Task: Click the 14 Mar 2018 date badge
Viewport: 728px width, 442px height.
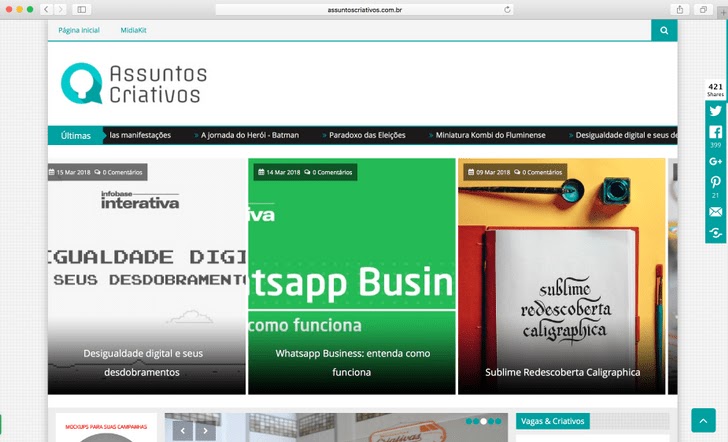Action: click(x=279, y=172)
